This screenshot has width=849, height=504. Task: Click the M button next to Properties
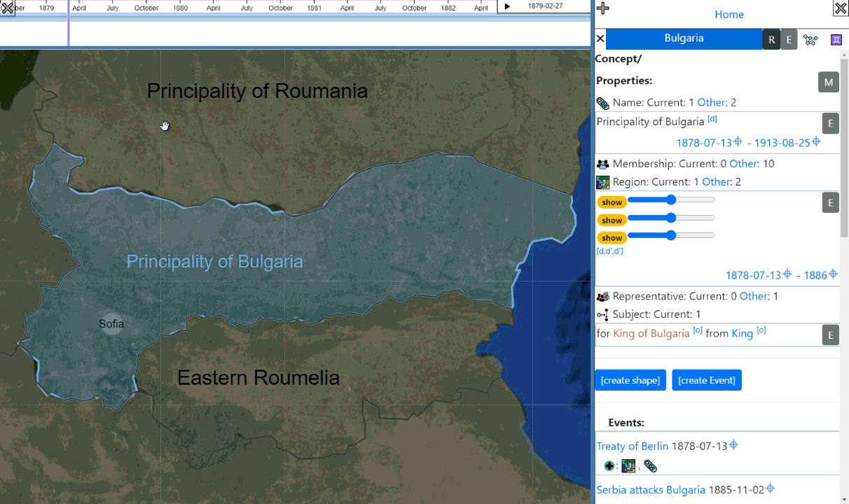829,82
